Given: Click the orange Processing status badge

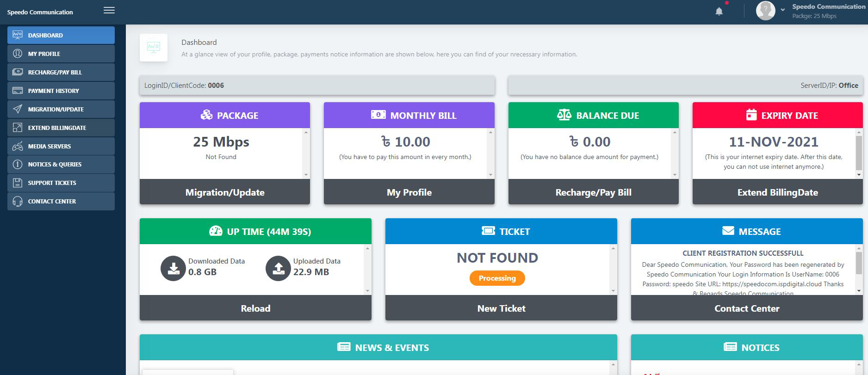Looking at the screenshot, I should tap(497, 278).
